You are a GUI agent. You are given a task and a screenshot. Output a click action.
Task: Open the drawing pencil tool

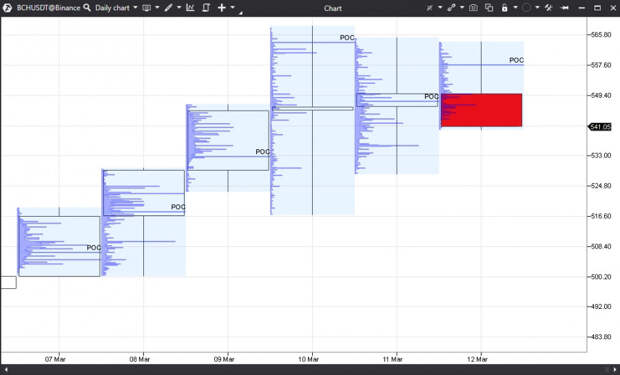tap(168, 8)
